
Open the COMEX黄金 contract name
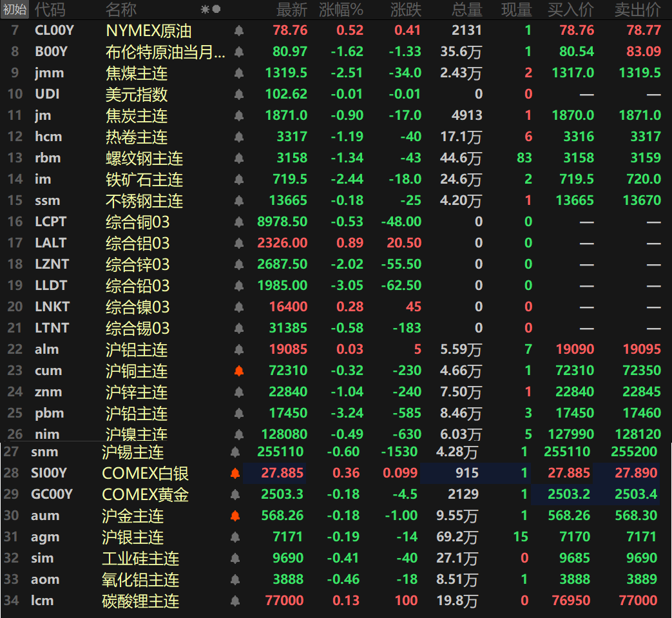pos(145,495)
